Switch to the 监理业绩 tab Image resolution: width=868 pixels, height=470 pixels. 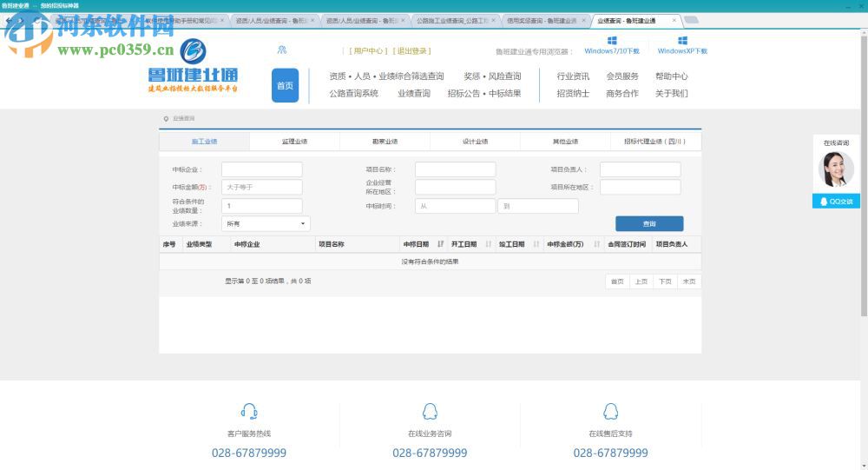pyautogui.click(x=294, y=142)
